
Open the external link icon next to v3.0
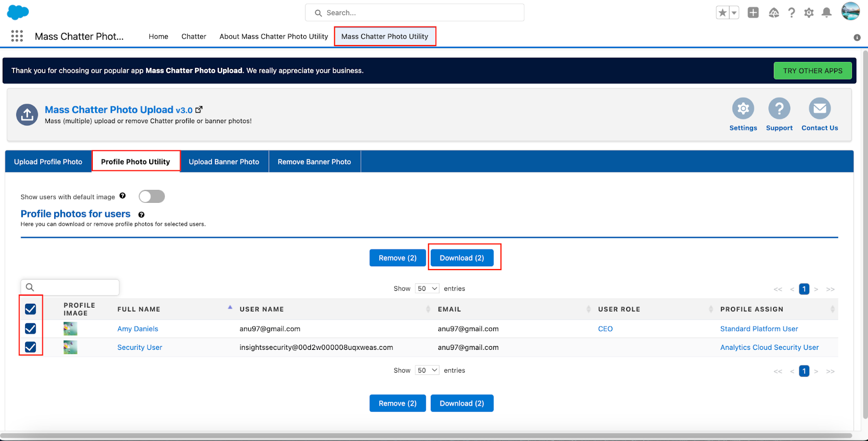click(199, 110)
